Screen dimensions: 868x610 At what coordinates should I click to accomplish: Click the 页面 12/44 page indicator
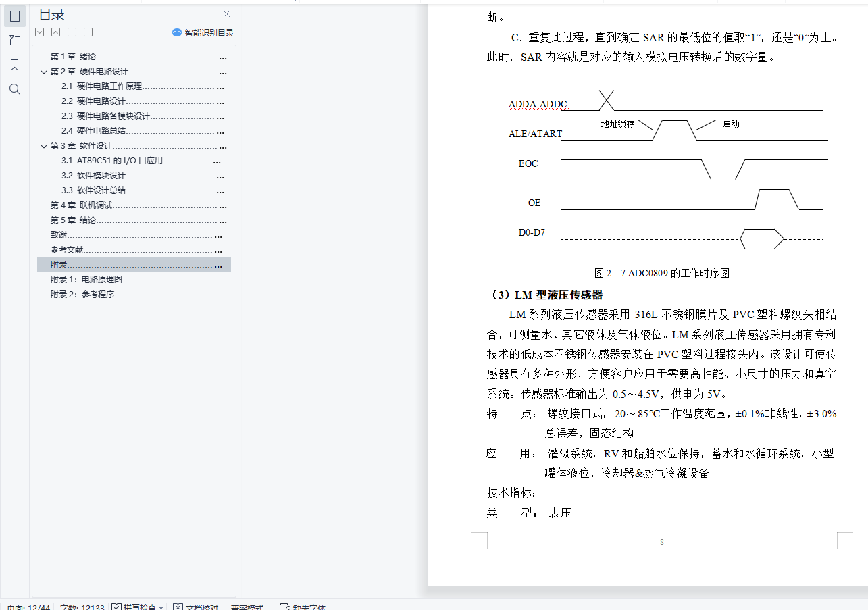tap(28, 607)
